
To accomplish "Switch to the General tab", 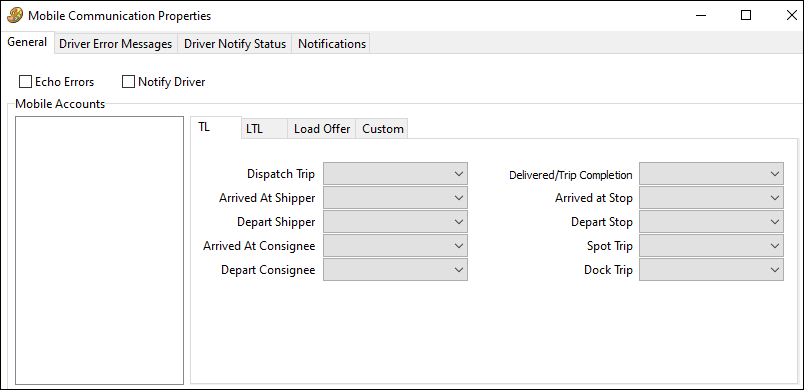I will coord(27,42).
